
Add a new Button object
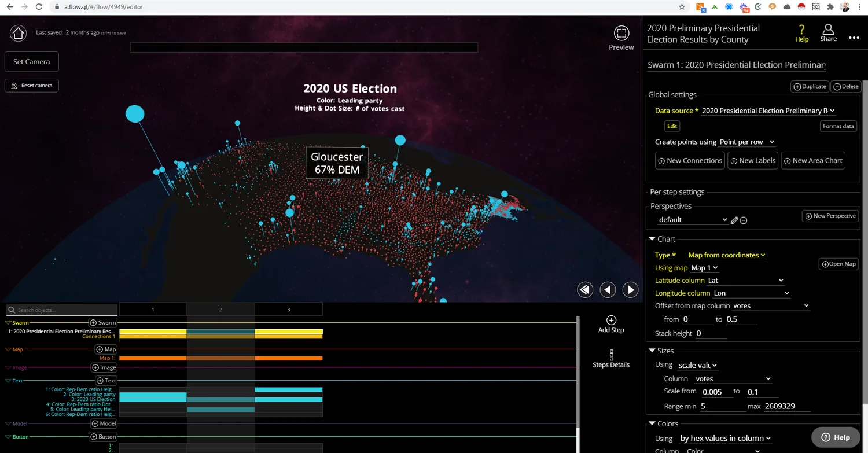click(103, 436)
